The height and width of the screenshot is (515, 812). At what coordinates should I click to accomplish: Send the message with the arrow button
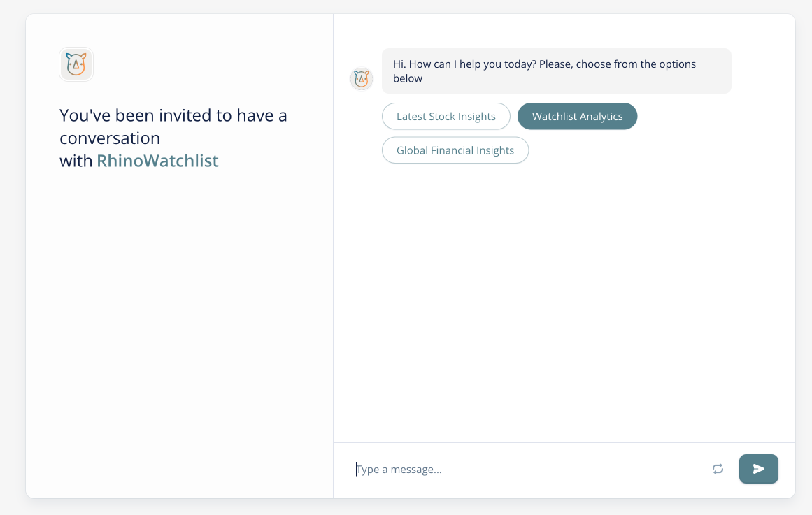pyautogui.click(x=758, y=469)
